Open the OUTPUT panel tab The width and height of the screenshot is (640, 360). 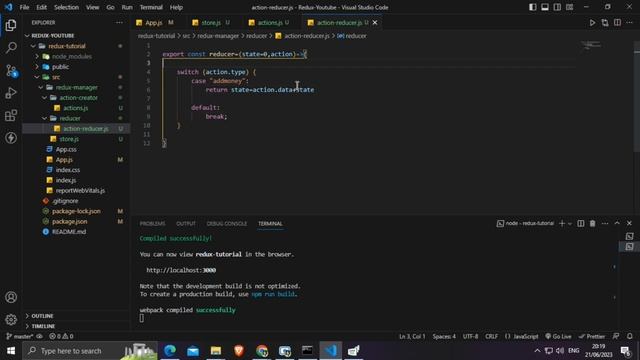pyautogui.click(x=186, y=224)
